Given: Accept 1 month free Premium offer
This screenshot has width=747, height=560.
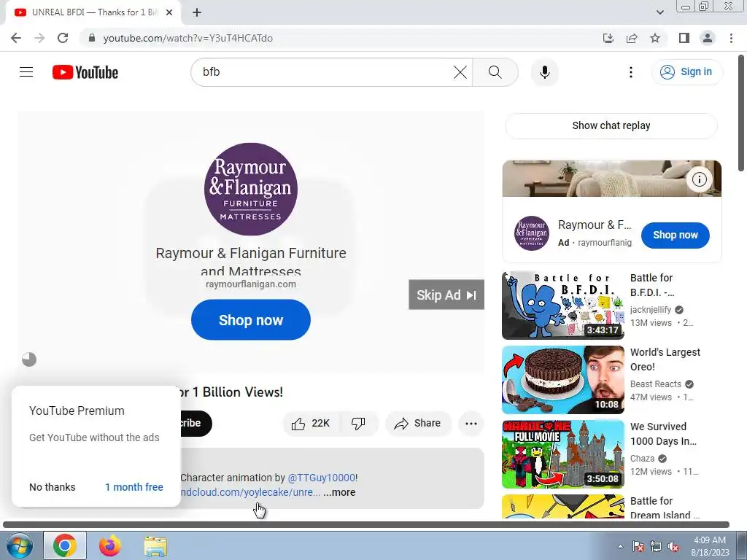Looking at the screenshot, I should click(x=134, y=487).
